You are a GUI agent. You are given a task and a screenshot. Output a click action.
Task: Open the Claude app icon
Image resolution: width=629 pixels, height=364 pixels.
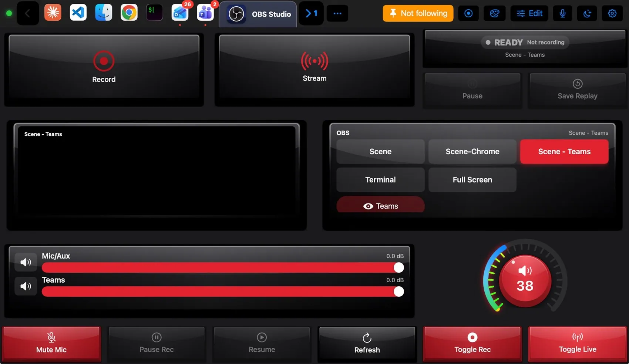point(53,13)
